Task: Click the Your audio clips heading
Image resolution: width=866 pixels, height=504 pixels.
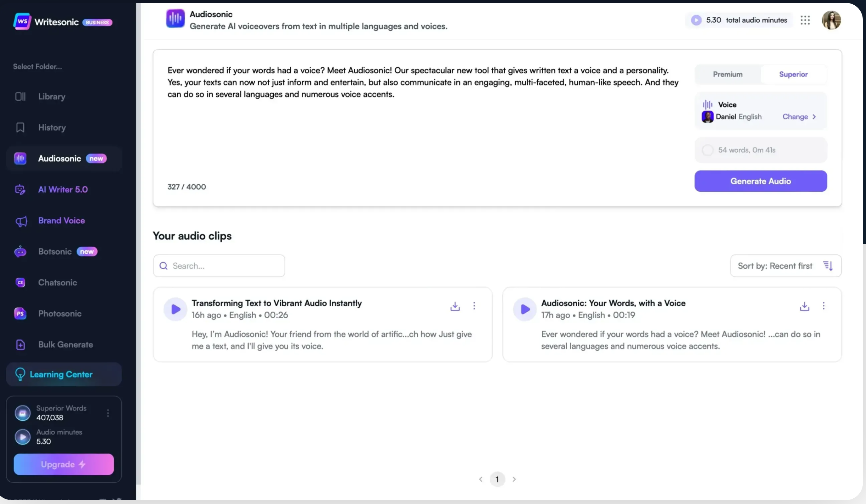Action: pyautogui.click(x=192, y=236)
